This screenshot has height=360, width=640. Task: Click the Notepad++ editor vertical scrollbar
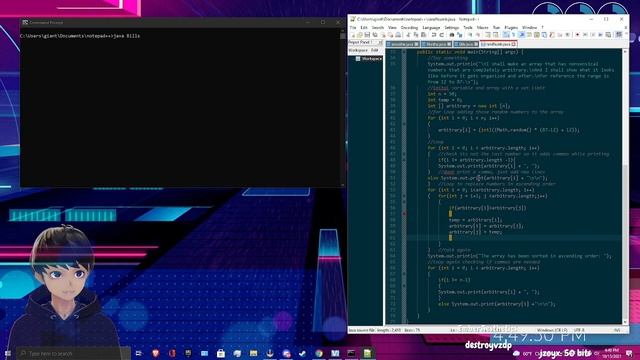[x=625, y=186]
